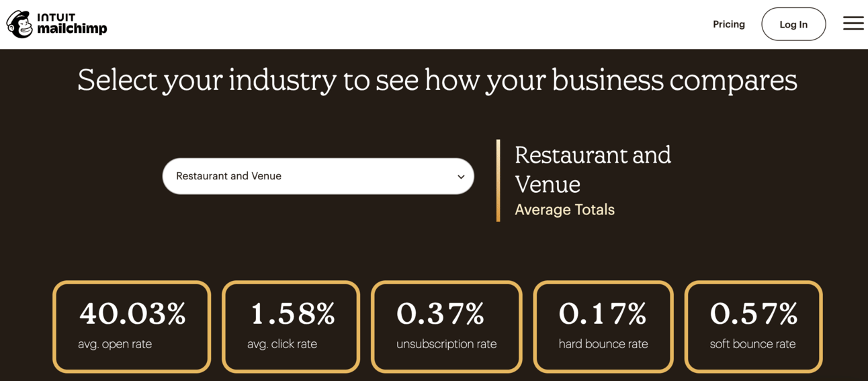Click the 0.57% soft bounce figure

point(754,314)
